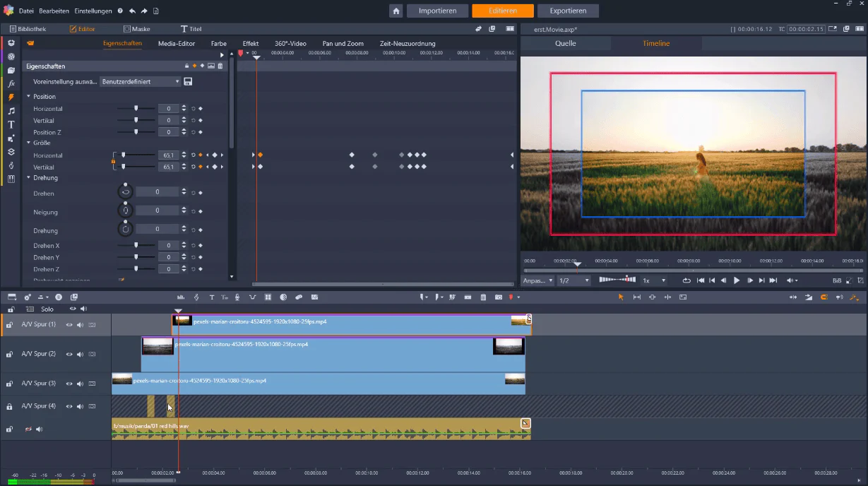
Task: Play the preview
Action: click(x=737, y=280)
